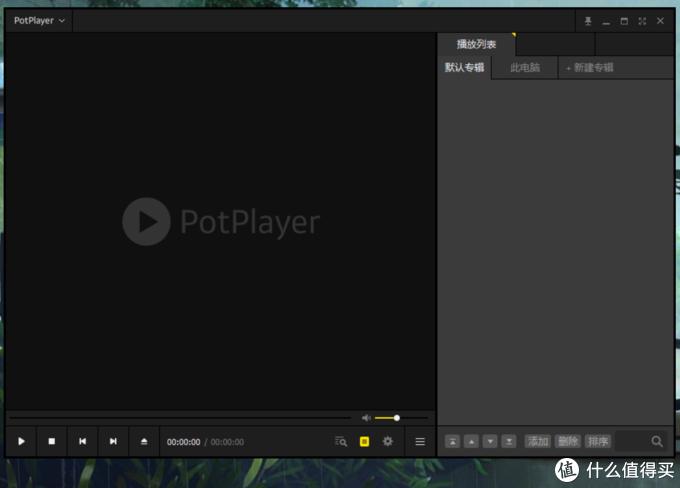This screenshot has width=680, height=488.
Task: Skip to the previous track
Action: 83,441
